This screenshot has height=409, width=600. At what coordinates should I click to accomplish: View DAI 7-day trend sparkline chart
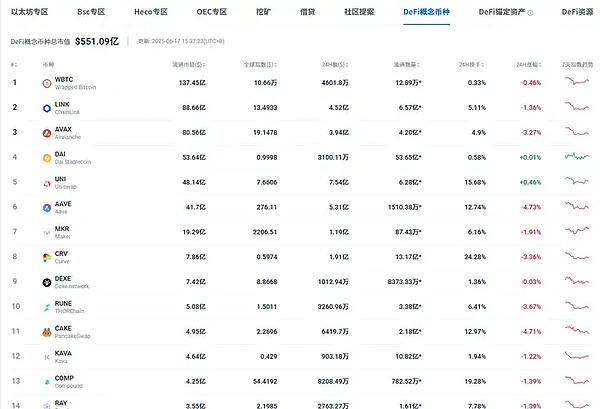576,157
